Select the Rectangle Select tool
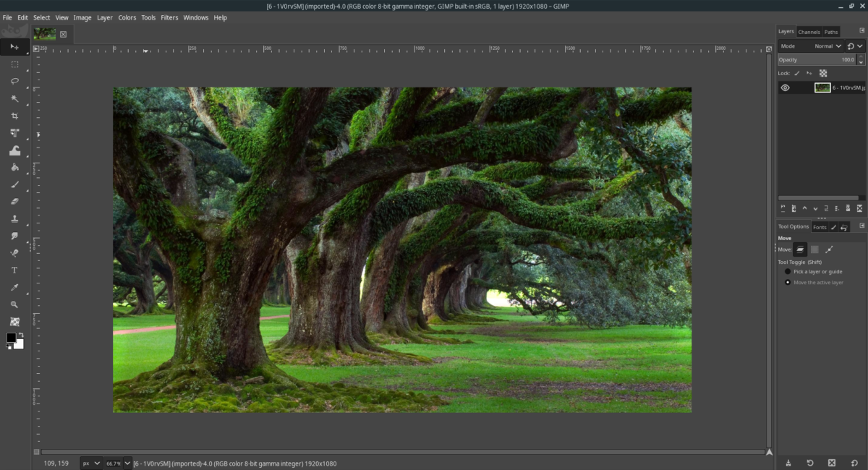 click(x=14, y=64)
